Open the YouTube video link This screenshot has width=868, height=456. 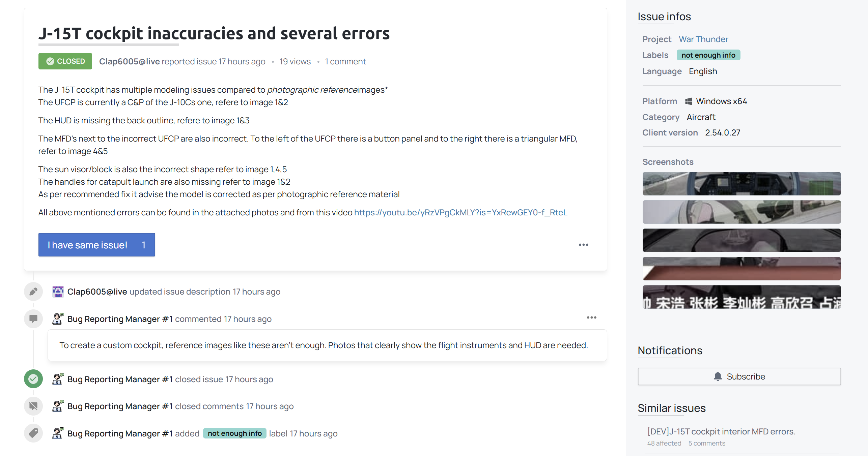tap(460, 213)
